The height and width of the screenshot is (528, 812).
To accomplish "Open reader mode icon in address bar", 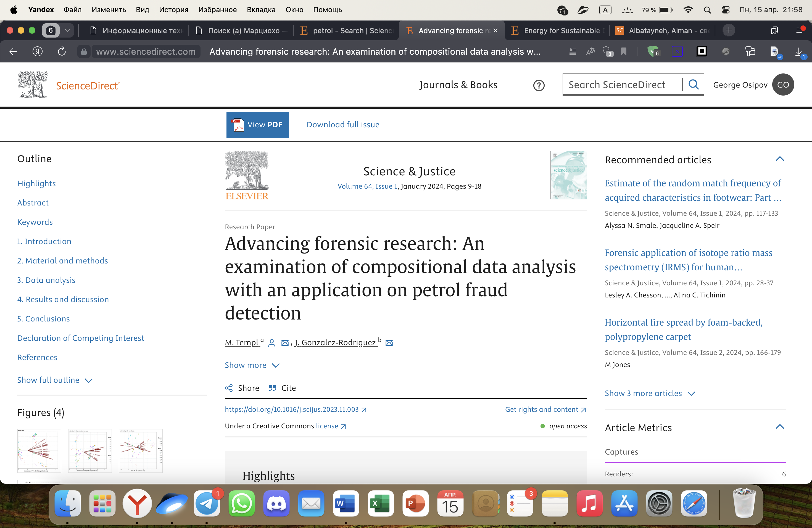I will pos(573,52).
